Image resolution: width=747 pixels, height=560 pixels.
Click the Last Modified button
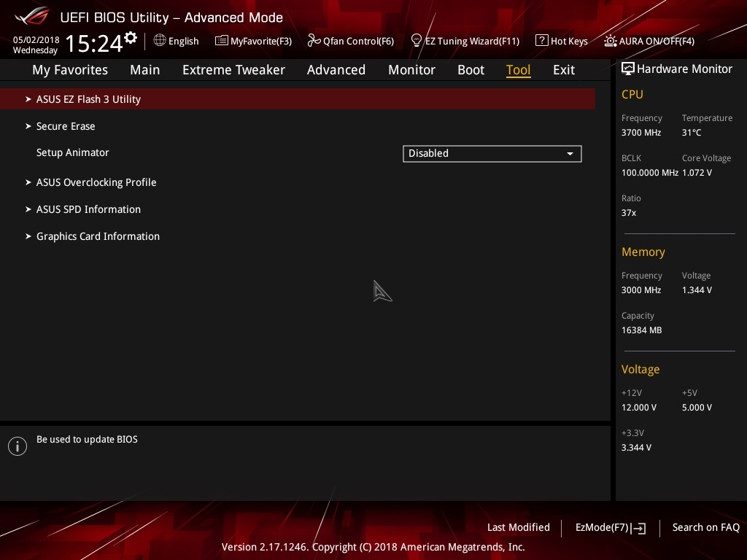click(518, 527)
